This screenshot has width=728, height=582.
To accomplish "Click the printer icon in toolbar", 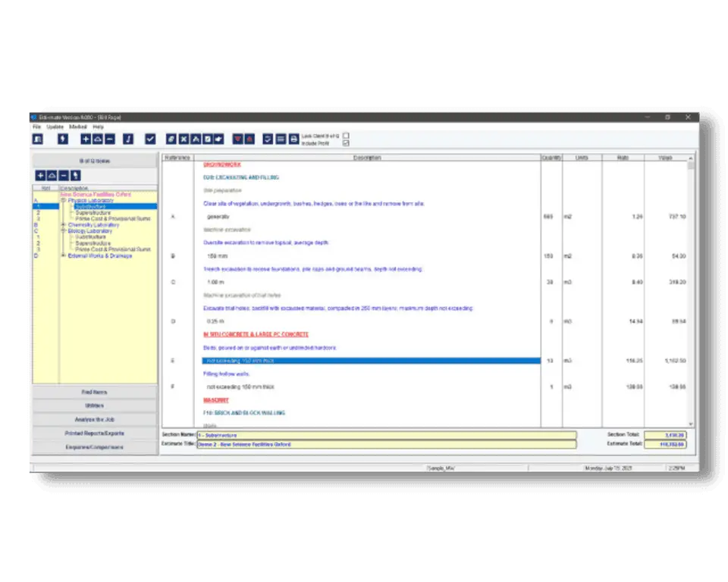I will tap(293, 139).
